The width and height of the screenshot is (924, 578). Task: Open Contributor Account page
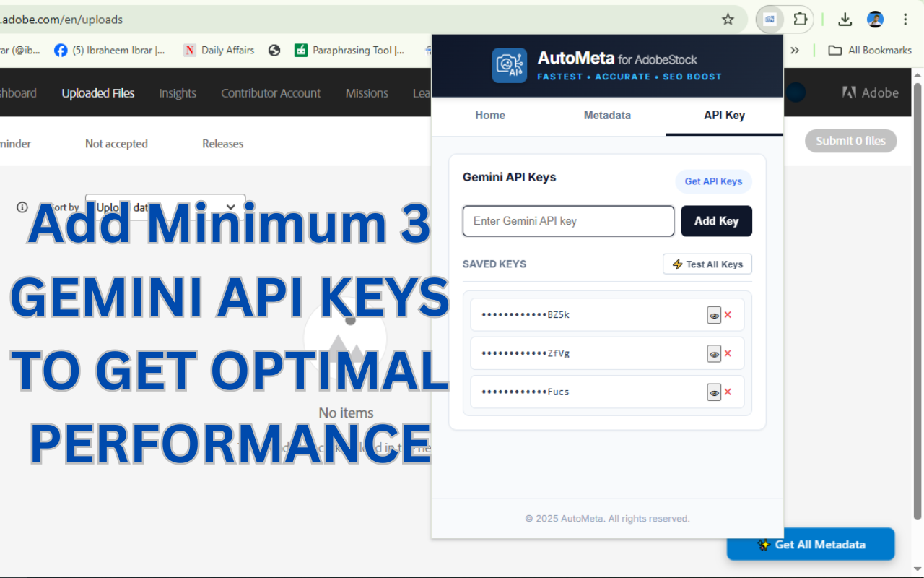271,93
